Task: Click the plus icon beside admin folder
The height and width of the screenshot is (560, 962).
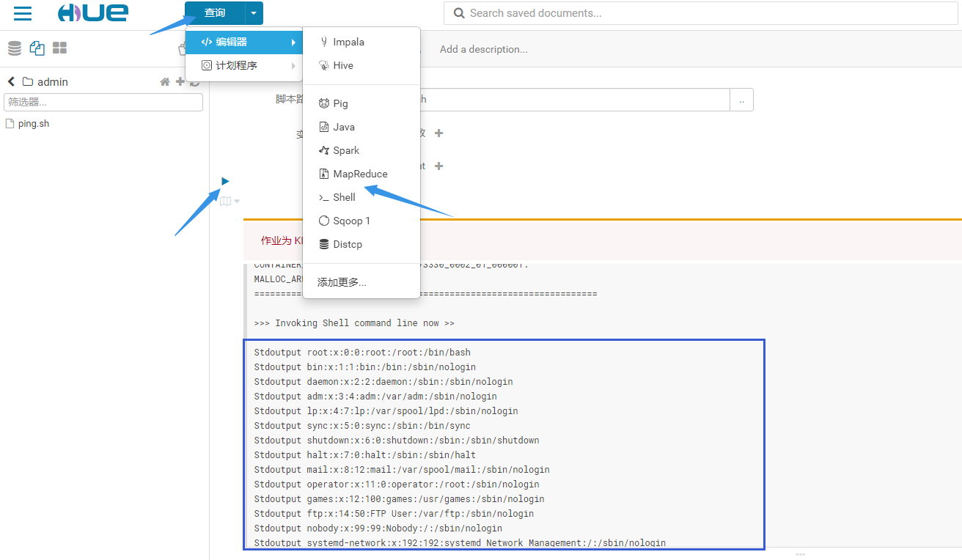Action: pyautogui.click(x=180, y=81)
